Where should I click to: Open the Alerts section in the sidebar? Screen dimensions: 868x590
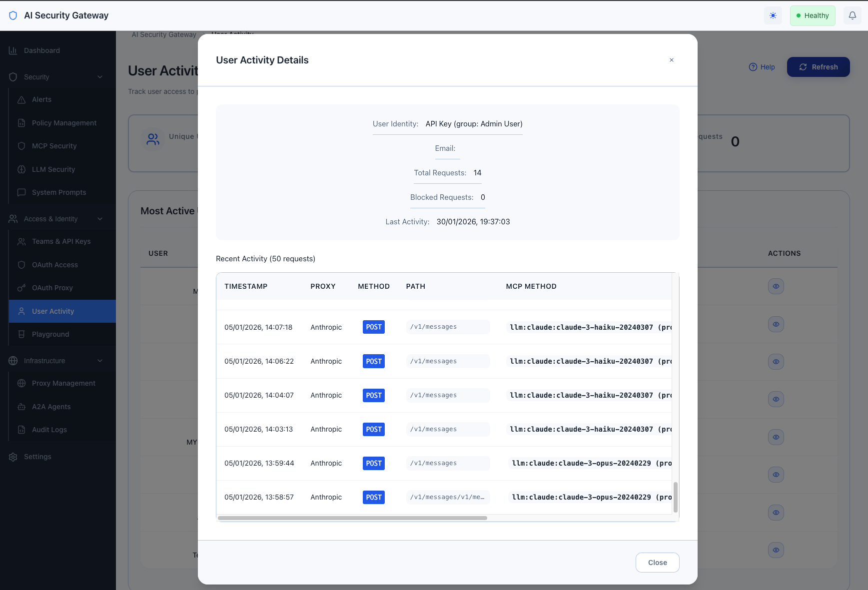click(x=41, y=99)
